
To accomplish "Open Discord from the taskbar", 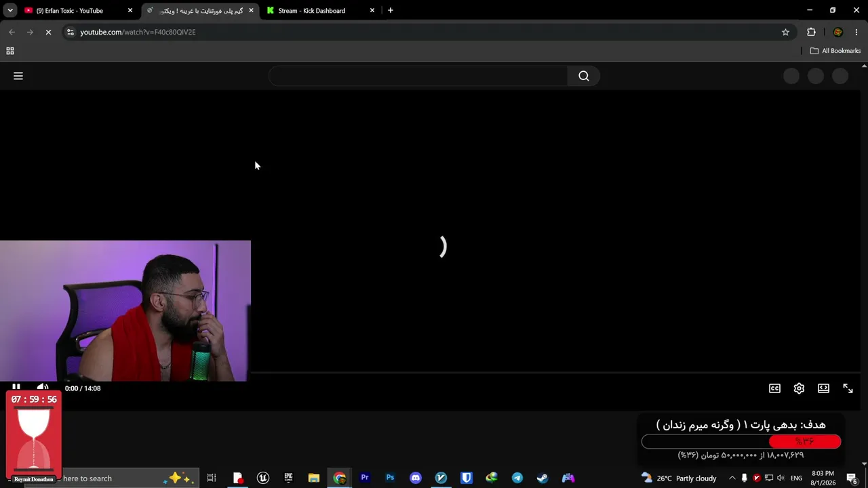I will pyautogui.click(x=416, y=478).
